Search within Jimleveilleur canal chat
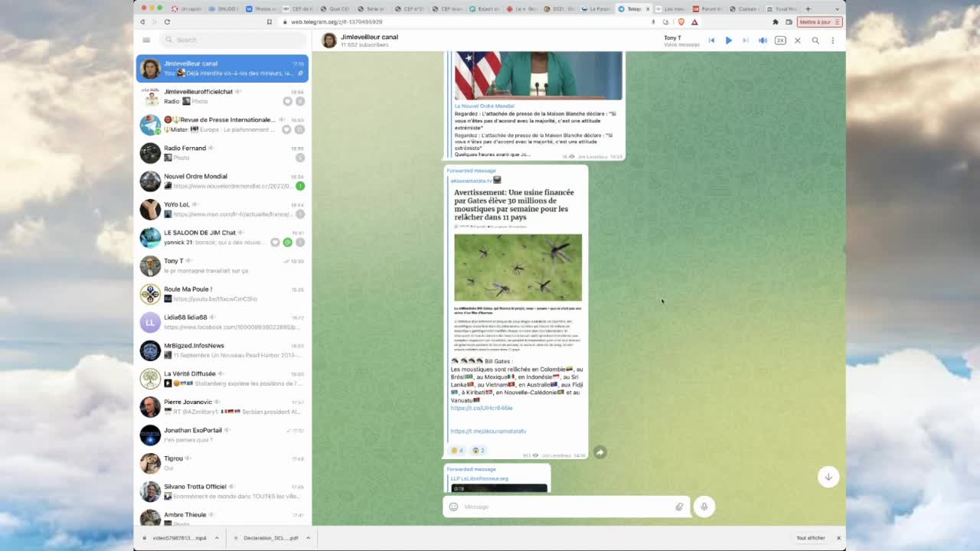Viewport: 980px width, 551px height. click(815, 41)
